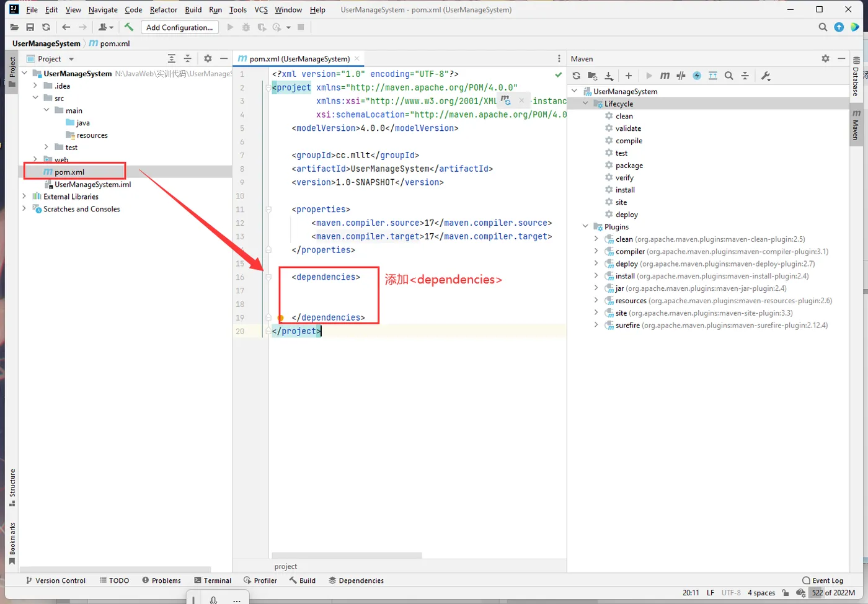Open Project panel settings gear

[208, 58]
